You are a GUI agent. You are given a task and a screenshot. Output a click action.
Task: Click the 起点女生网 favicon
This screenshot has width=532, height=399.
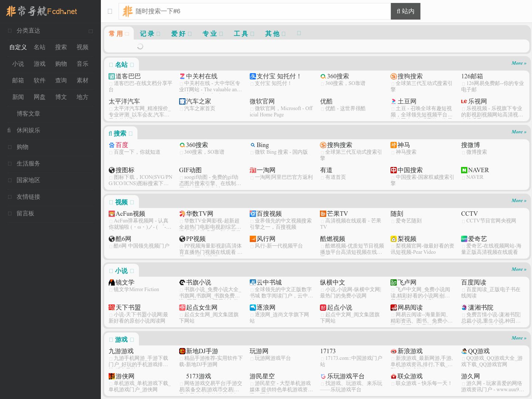point(182,308)
